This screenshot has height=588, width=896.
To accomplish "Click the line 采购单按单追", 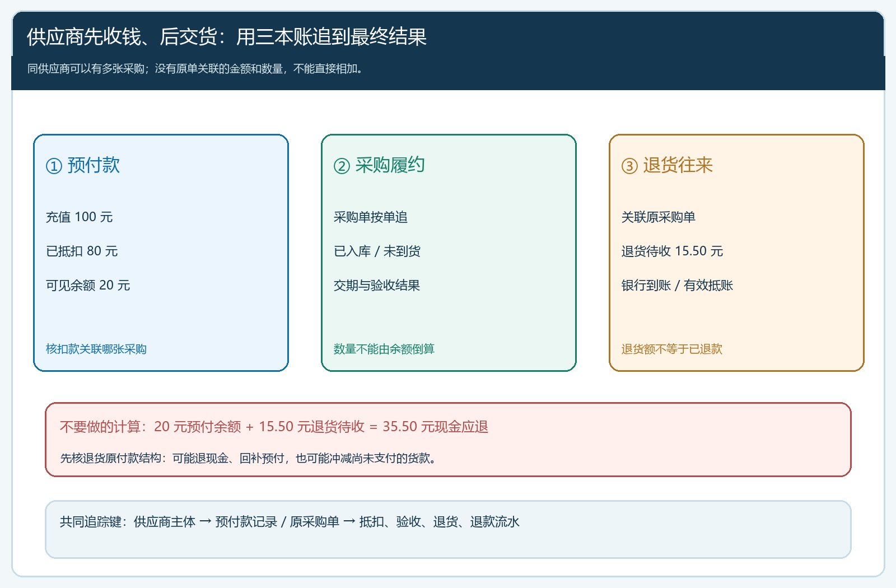I will point(371,217).
